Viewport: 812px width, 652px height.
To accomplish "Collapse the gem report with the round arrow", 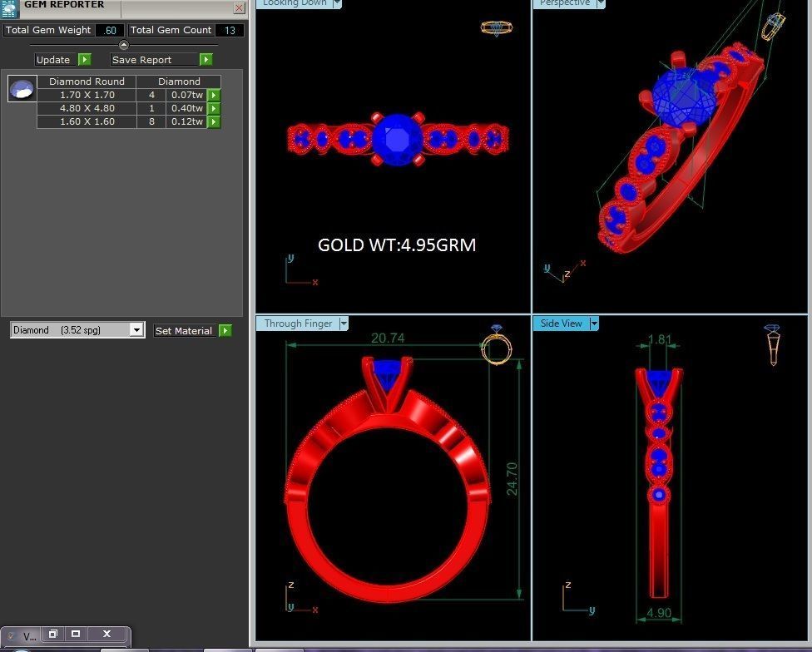I will tap(124, 45).
